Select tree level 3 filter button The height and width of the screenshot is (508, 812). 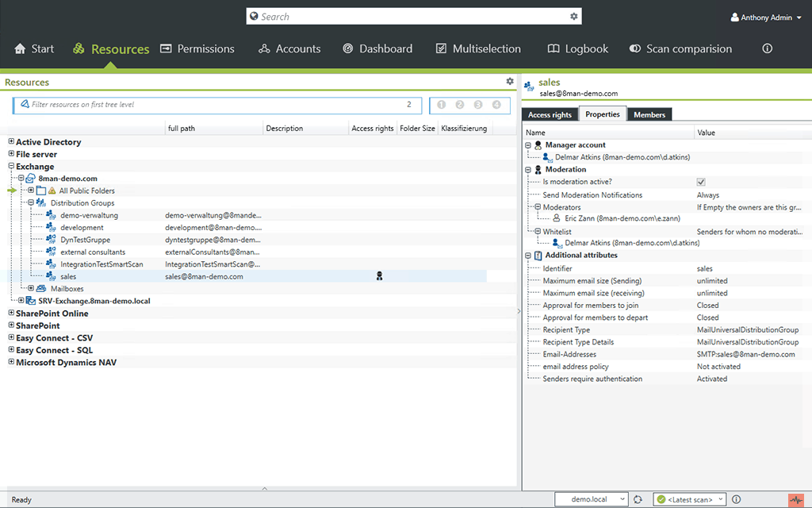point(478,105)
